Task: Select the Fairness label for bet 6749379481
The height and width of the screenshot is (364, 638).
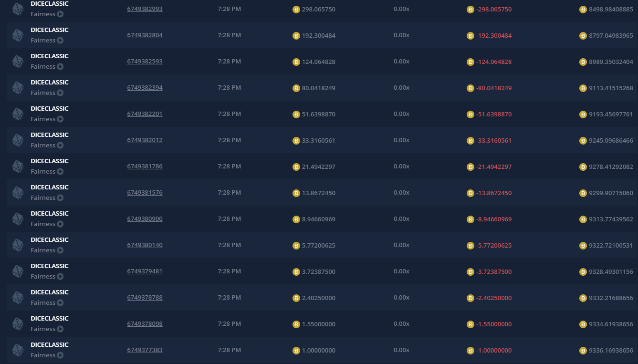Action: pos(43,277)
